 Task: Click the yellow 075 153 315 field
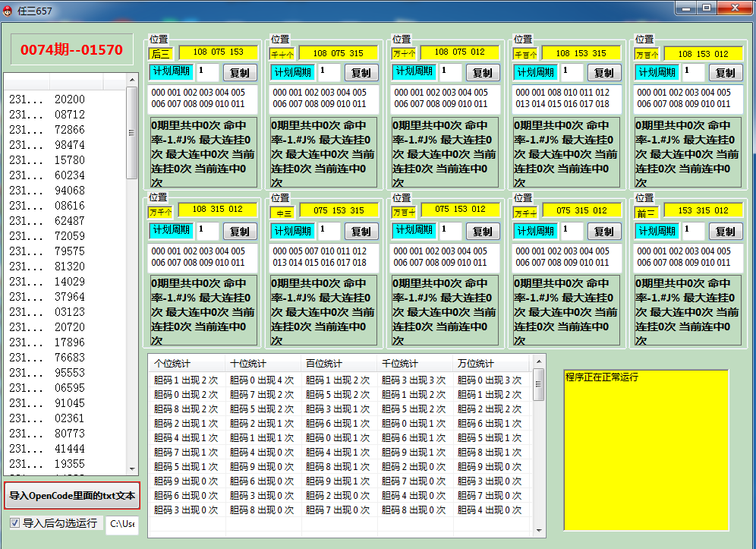(339, 210)
